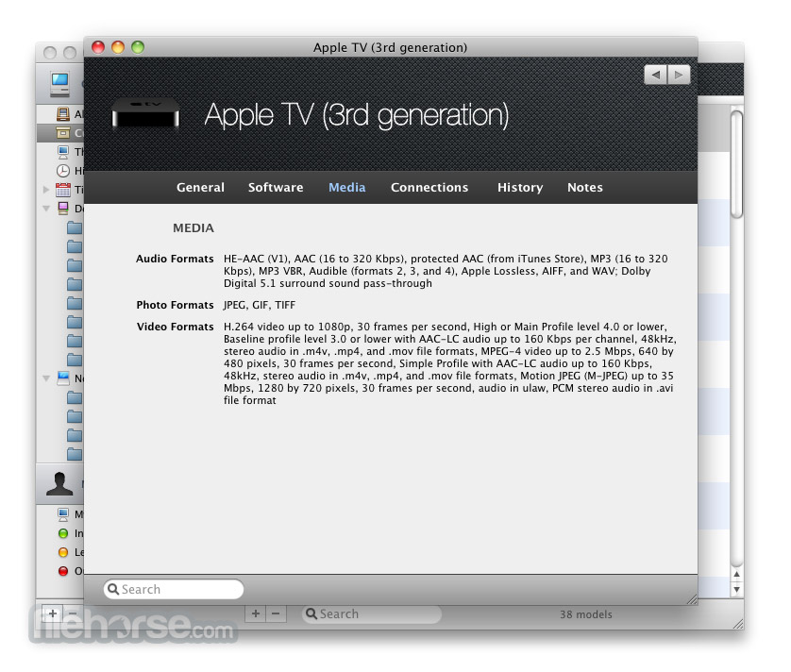Viewport: 791px width, 672px height.
Task: Click the 'JPEG, GIF, TIFF' value
Action: click(x=260, y=305)
